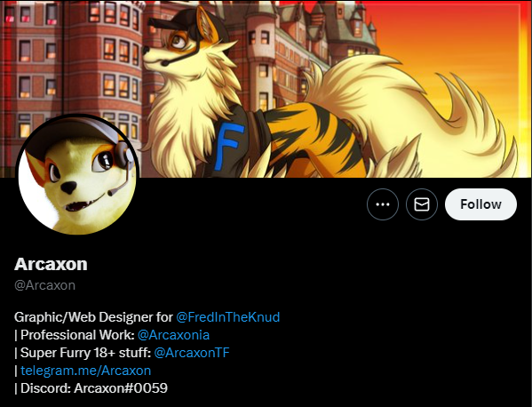Click the Discord: Arcaxon#0059 text
This screenshot has width=532, height=407.
coord(94,388)
